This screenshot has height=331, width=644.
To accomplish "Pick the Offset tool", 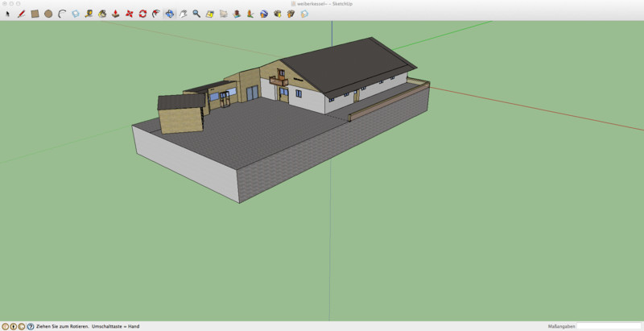I will [x=156, y=14].
